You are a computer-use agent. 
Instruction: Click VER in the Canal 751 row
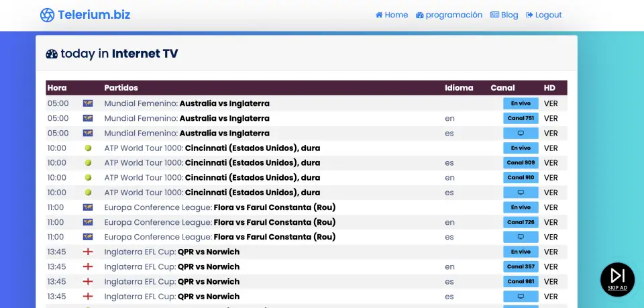pos(551,118)
